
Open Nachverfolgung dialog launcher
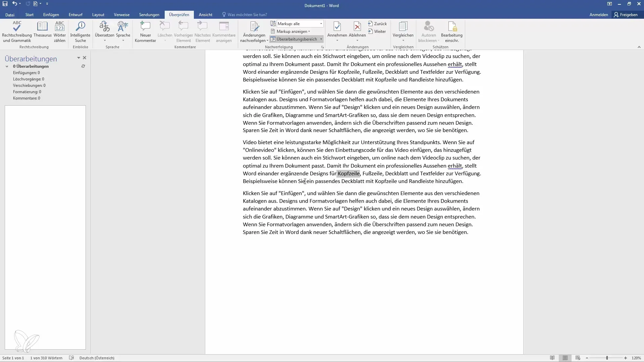[322, 47]
